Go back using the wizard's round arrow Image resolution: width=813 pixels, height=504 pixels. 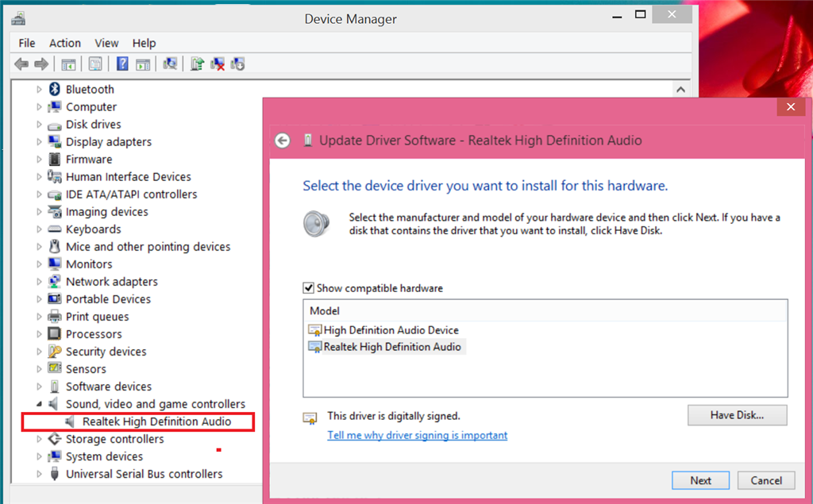tap(283, 140)
